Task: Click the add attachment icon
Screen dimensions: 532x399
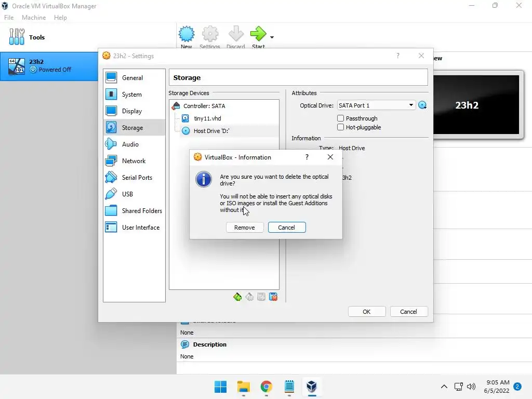Action: 261,297
